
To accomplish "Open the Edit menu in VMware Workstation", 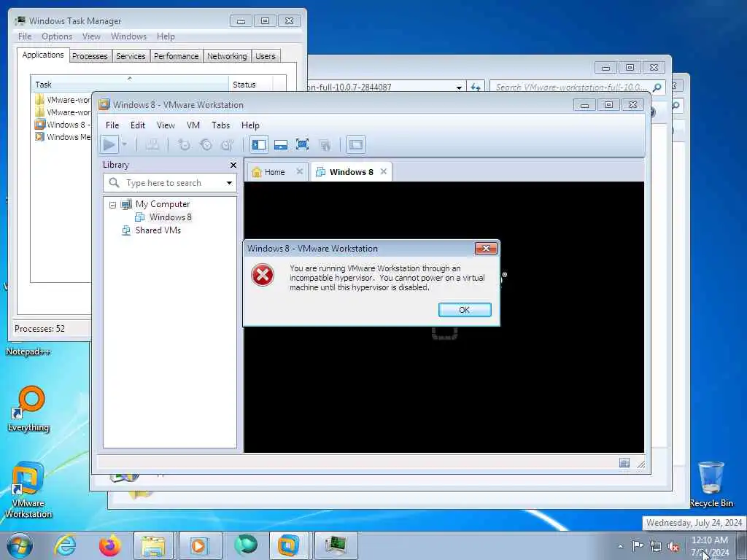I will tap(138, 125).
